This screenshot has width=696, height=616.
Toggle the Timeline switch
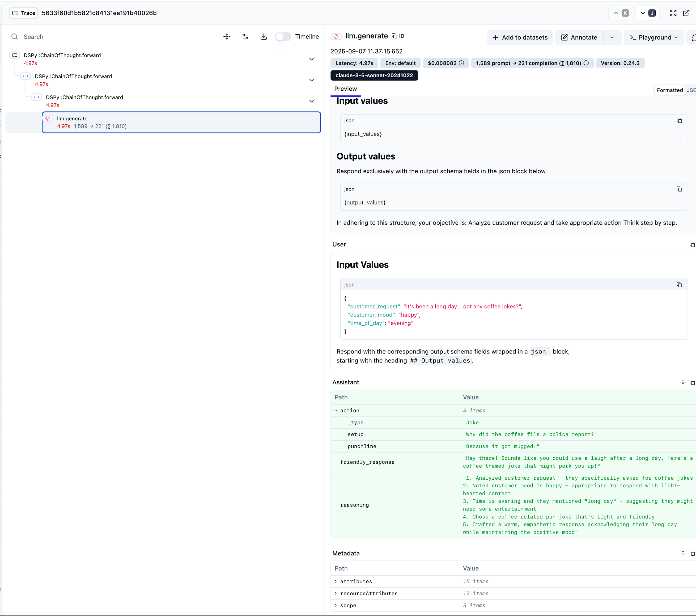283,36
